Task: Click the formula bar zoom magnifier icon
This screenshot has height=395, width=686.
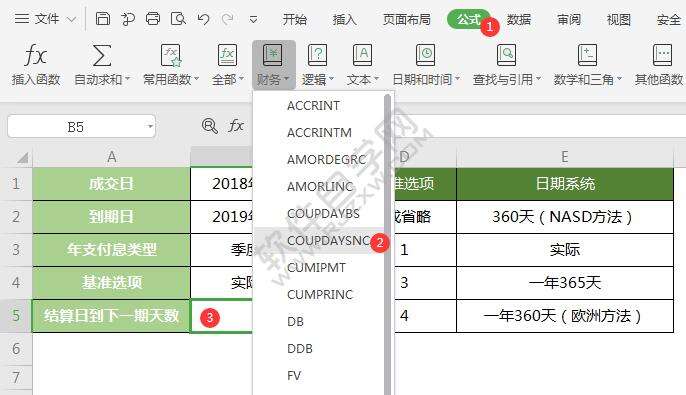Action: (210, 126)
